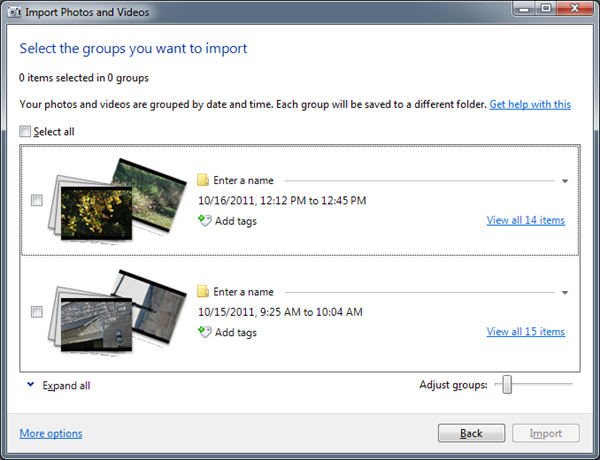Click the tag icon in the 10/16/2011 group
The height and width of the screenshot is (460, 600).
(204, 221)
